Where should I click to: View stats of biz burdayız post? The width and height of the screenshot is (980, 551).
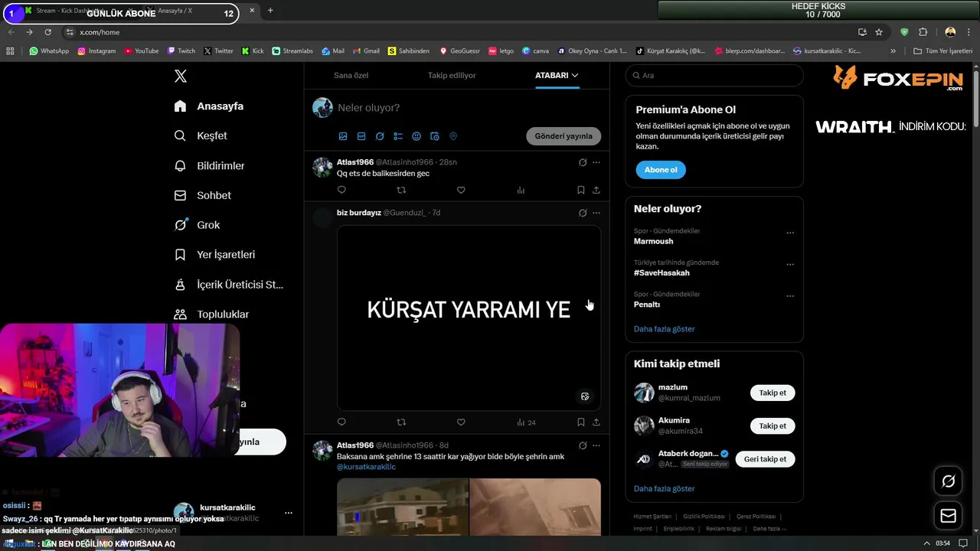coord(526,422)
